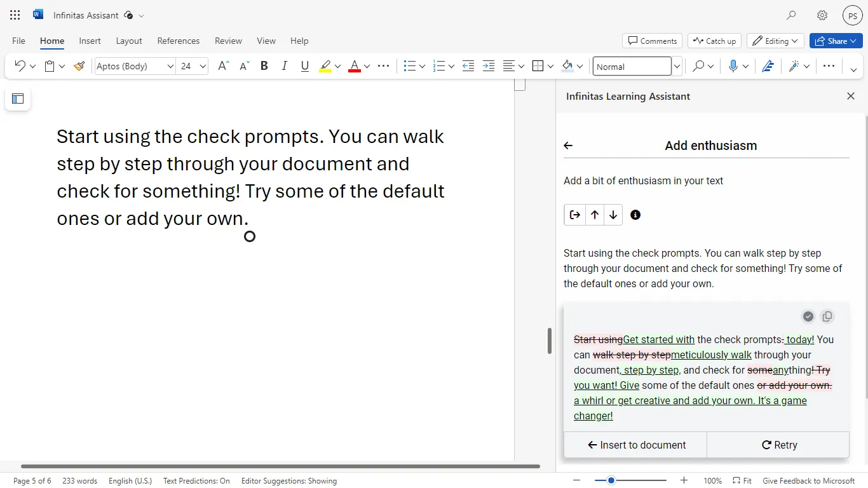Switch to the Review tab
This screenshot has height=488, width=868.
(x=228, y=41)
